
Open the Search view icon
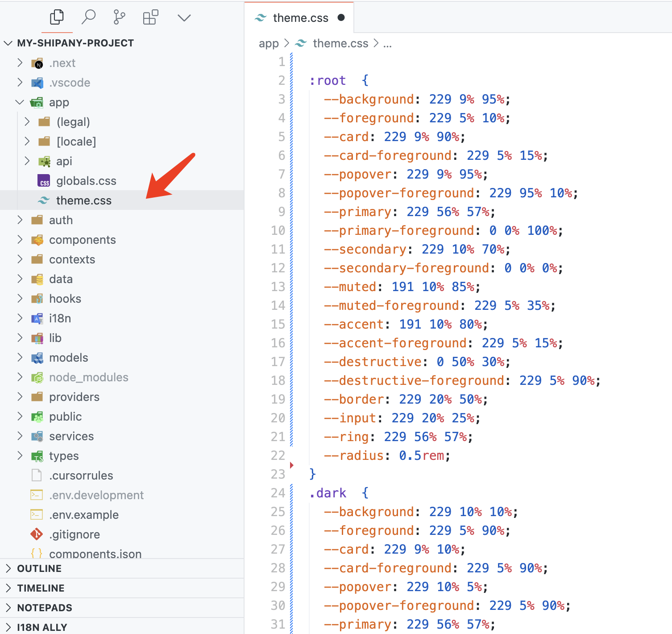coord(88,17)
